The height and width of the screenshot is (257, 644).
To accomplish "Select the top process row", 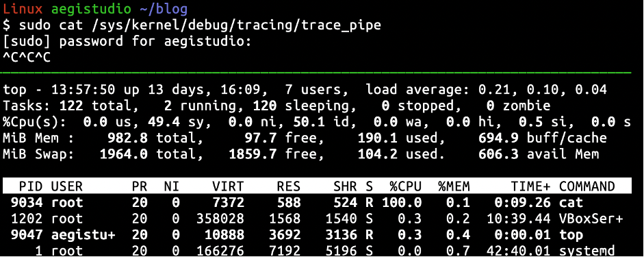I will click(317, 234).
